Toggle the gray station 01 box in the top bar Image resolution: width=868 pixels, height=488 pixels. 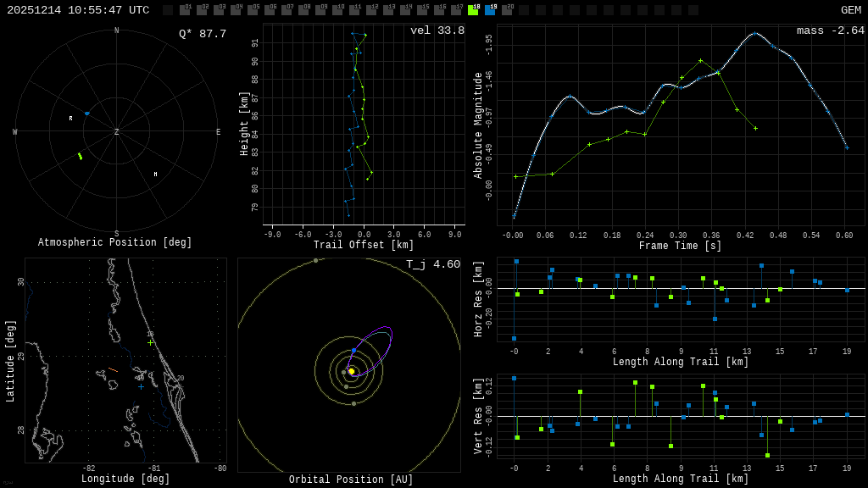pyautogui.click(x=185, y=10)
